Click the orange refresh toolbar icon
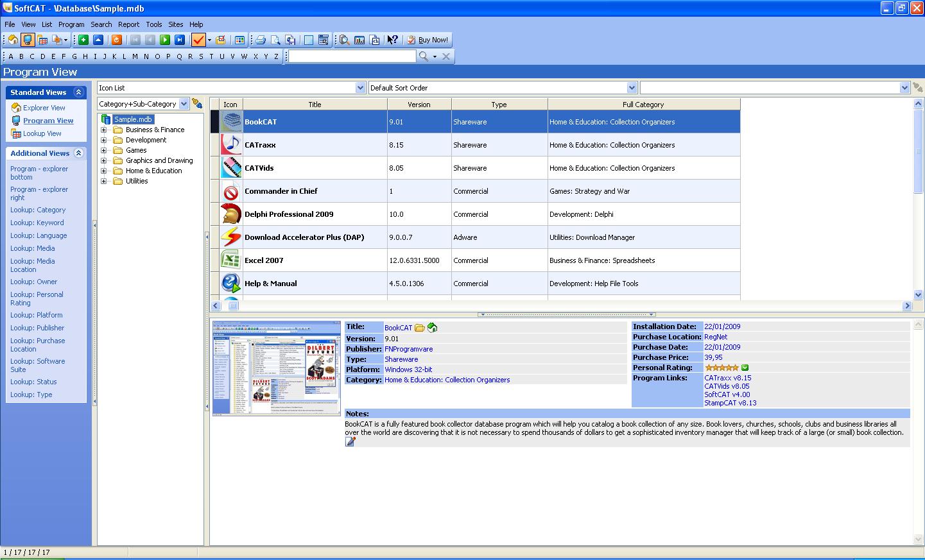This screenshot has height=560, width=925. (x=117, y=40)
